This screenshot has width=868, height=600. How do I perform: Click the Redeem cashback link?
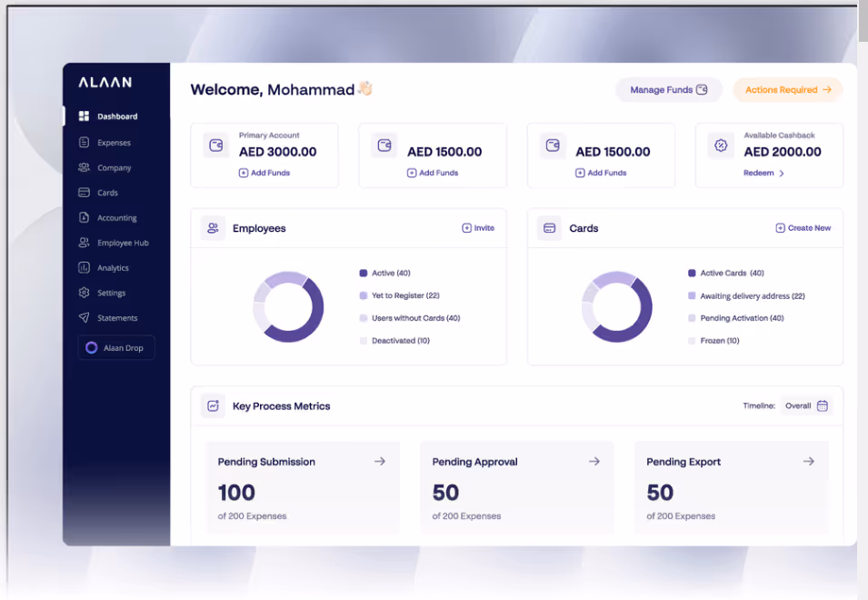click(x=763, y=174)
